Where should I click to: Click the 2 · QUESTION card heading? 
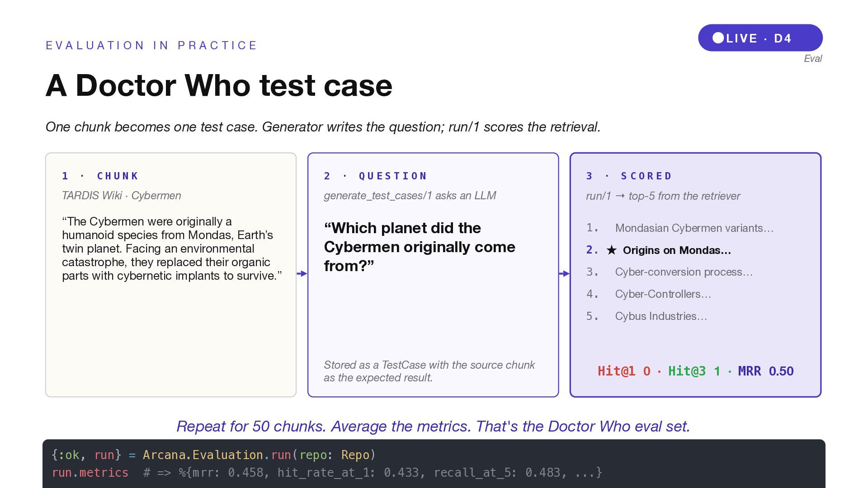[375, 176]
